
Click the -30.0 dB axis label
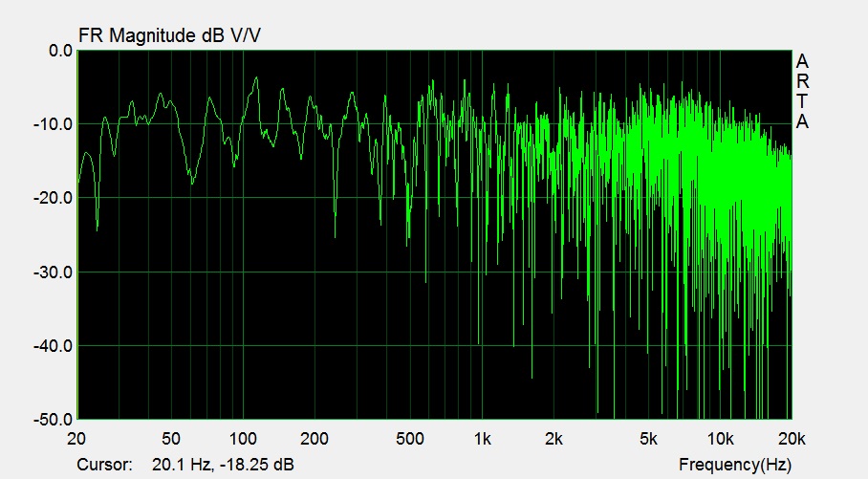point(54,272)
